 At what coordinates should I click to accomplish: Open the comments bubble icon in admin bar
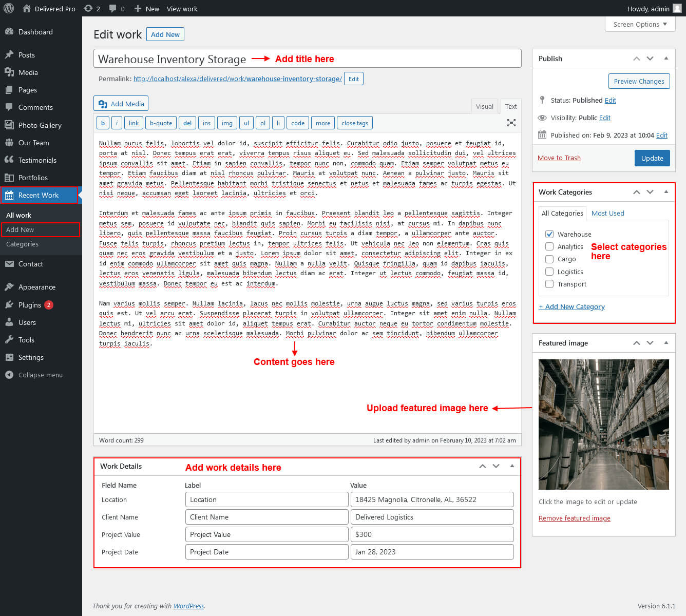coord(112,9)
